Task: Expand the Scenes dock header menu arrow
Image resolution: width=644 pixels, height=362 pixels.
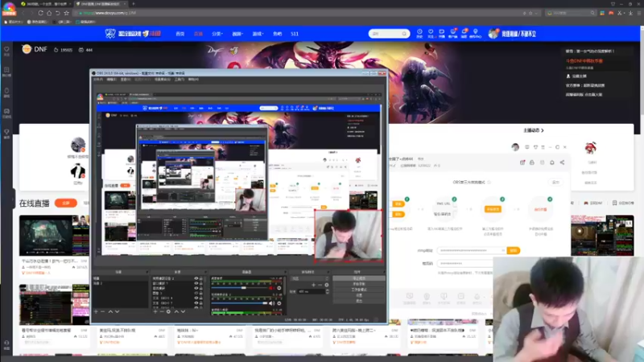Action: coord(147,272)
